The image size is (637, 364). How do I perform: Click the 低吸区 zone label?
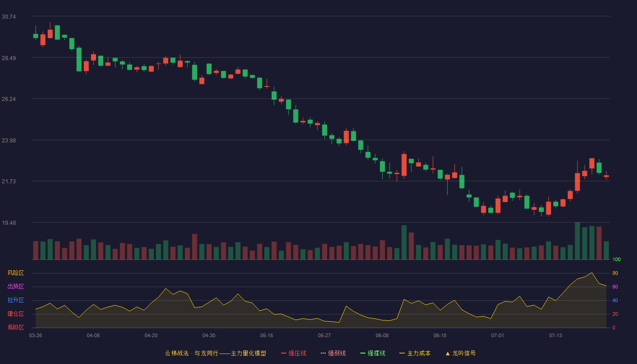(x=15, y=327)
